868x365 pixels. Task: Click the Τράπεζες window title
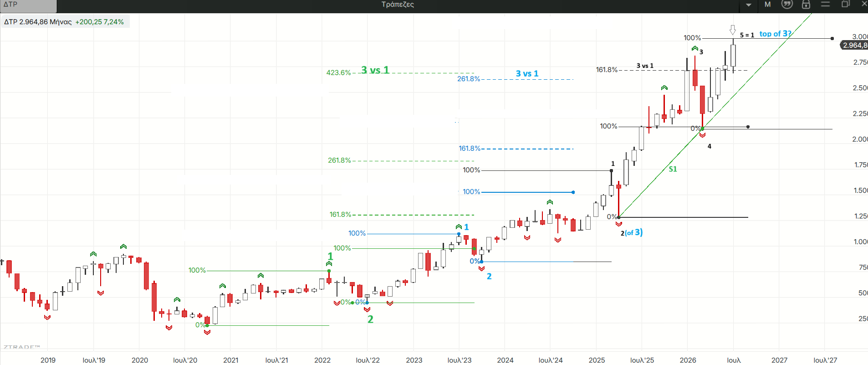398,5
